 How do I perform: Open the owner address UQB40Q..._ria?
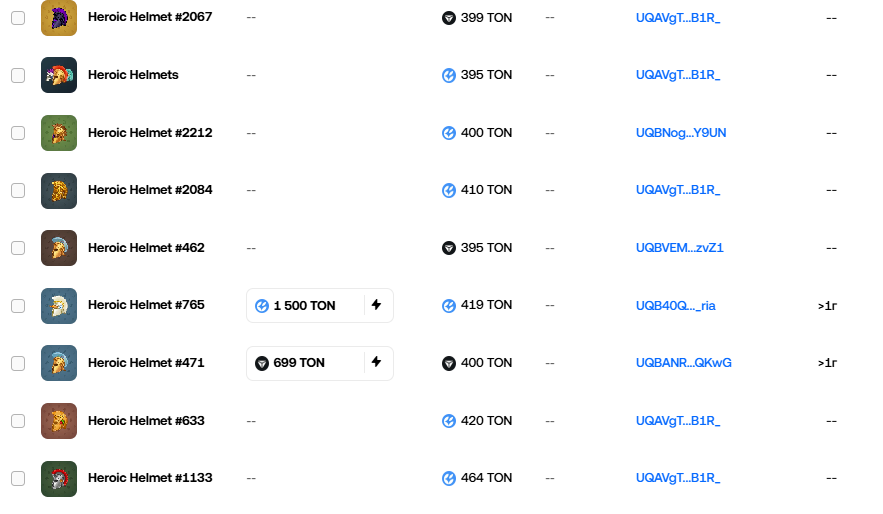pos(676,306)
